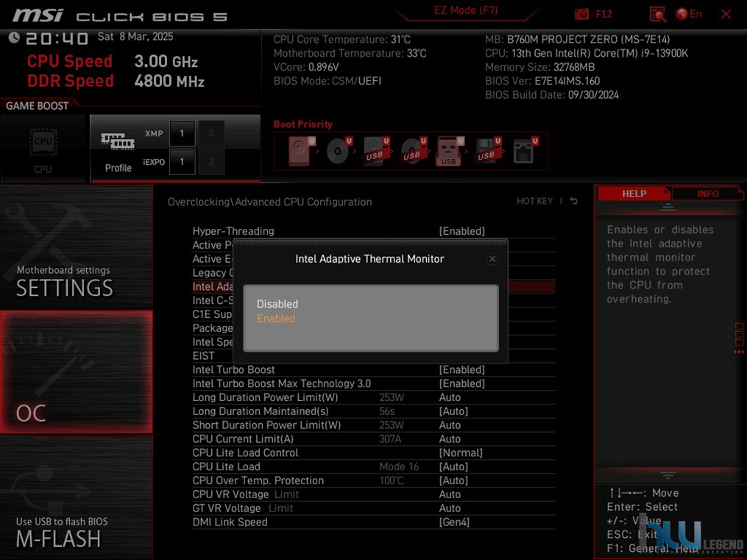Click GT VR Voltage Limit Auto field
This screenshot has width=747, height=560.
coord(450,508)
